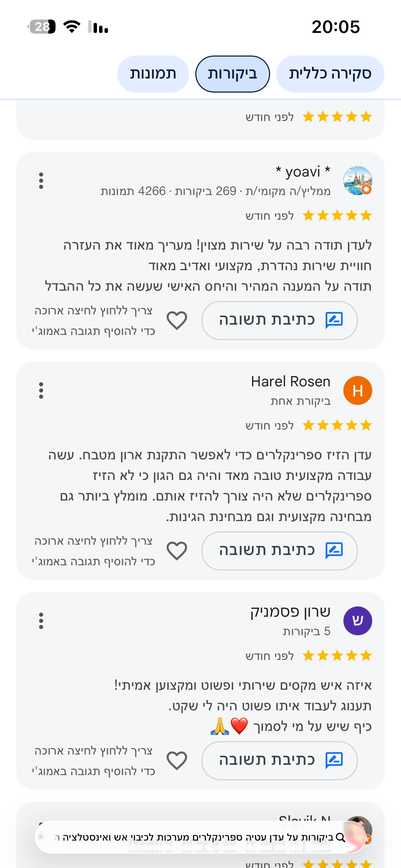The width and height of the screenshot is (401, 868).
Task: Open the three-dot menu on yoavi's review
Action: coord(41,181)
